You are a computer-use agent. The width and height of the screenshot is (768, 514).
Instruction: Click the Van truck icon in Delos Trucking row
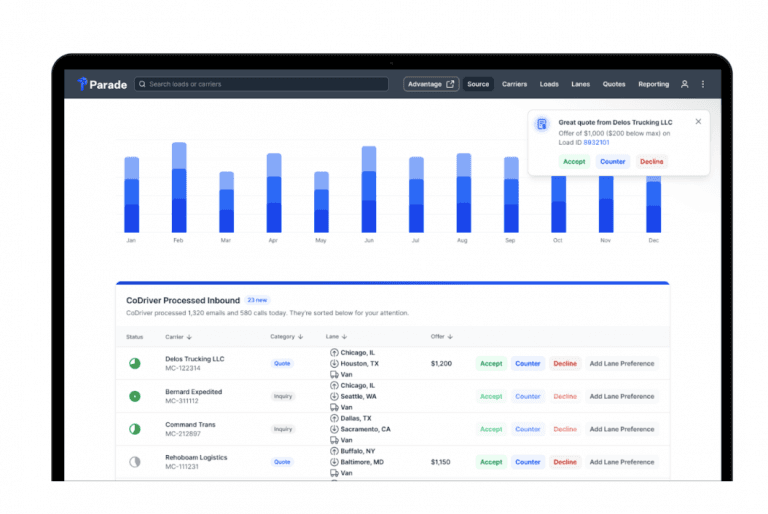334,374
